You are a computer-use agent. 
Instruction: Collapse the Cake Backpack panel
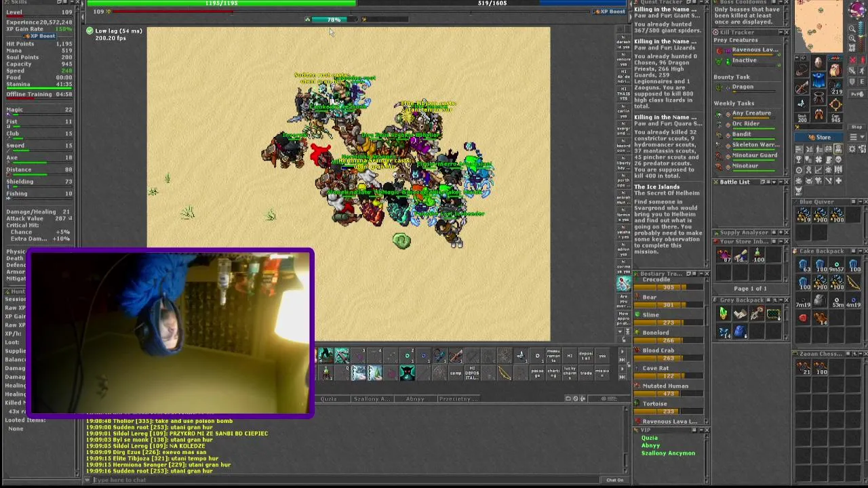click(x=861, y=251)
